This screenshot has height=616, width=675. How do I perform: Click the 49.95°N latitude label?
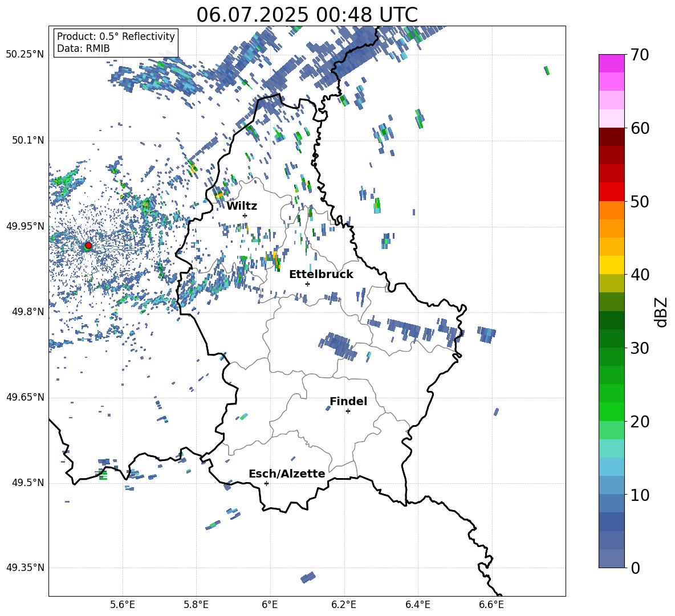point(25,226)
